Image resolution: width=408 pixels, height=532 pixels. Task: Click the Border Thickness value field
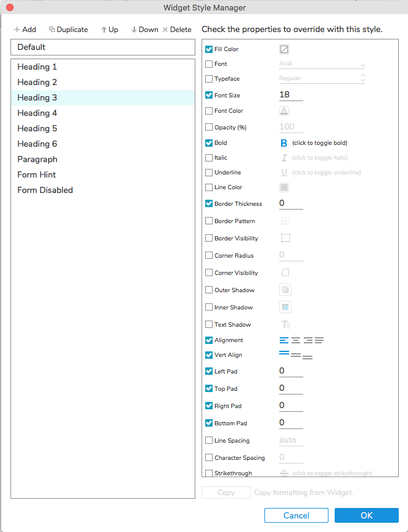pyautogui.click(x=291, y=203)
